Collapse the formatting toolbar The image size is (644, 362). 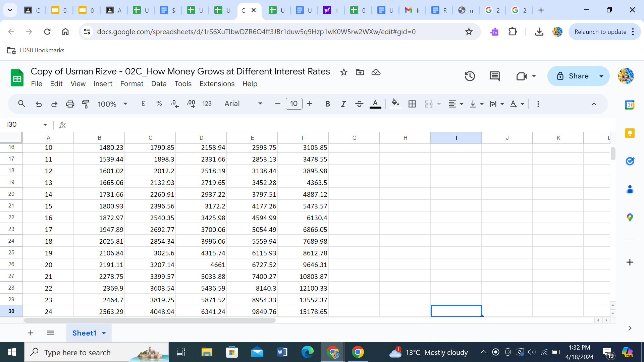(594, 104)
